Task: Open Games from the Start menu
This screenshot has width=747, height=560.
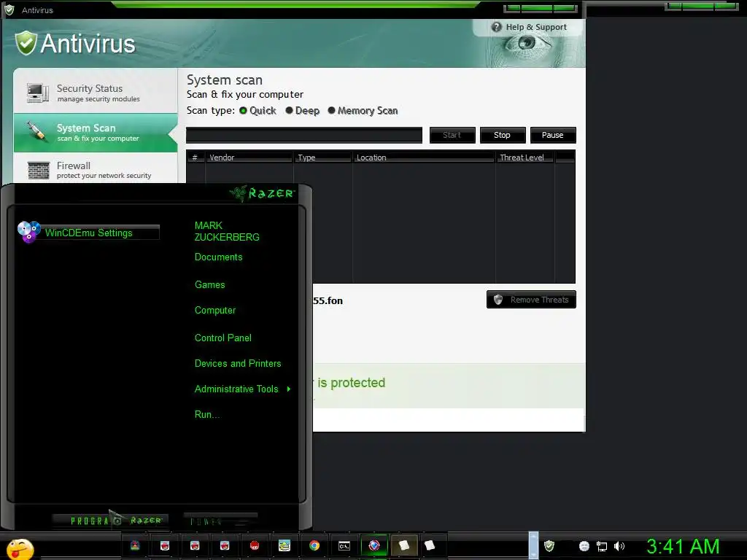Action: 209,285
